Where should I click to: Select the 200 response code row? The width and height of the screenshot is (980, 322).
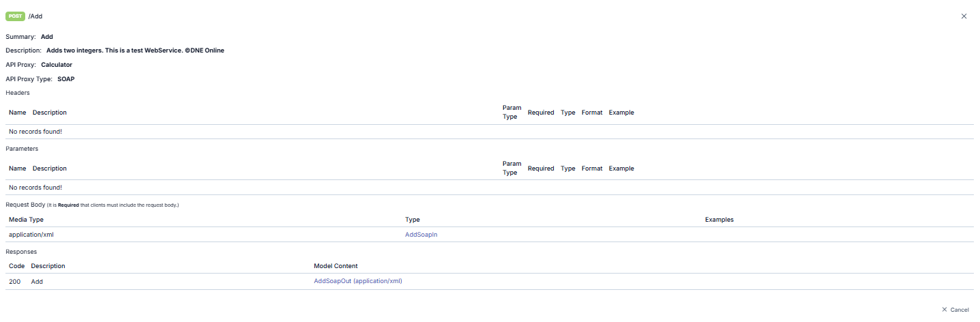[14, 281]
